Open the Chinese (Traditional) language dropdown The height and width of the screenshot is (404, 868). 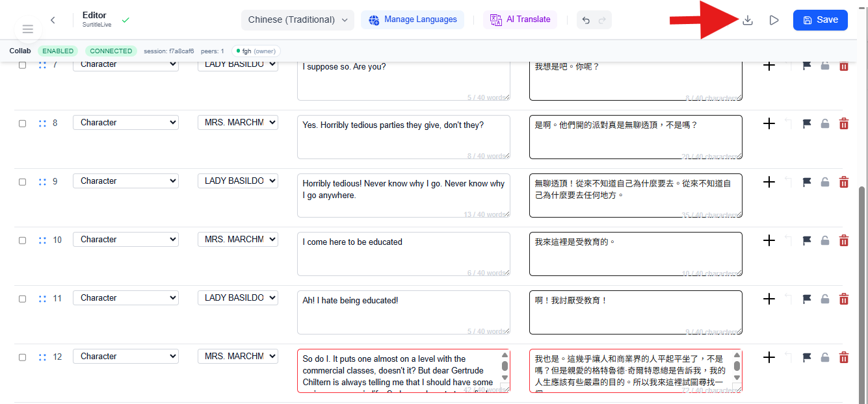(298, 19)
